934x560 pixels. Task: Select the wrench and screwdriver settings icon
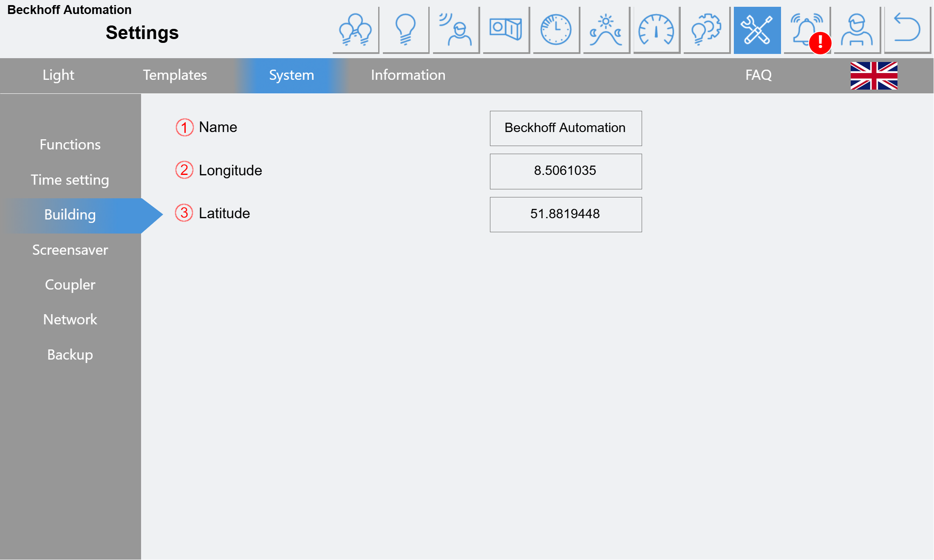(x=757, y=30)
